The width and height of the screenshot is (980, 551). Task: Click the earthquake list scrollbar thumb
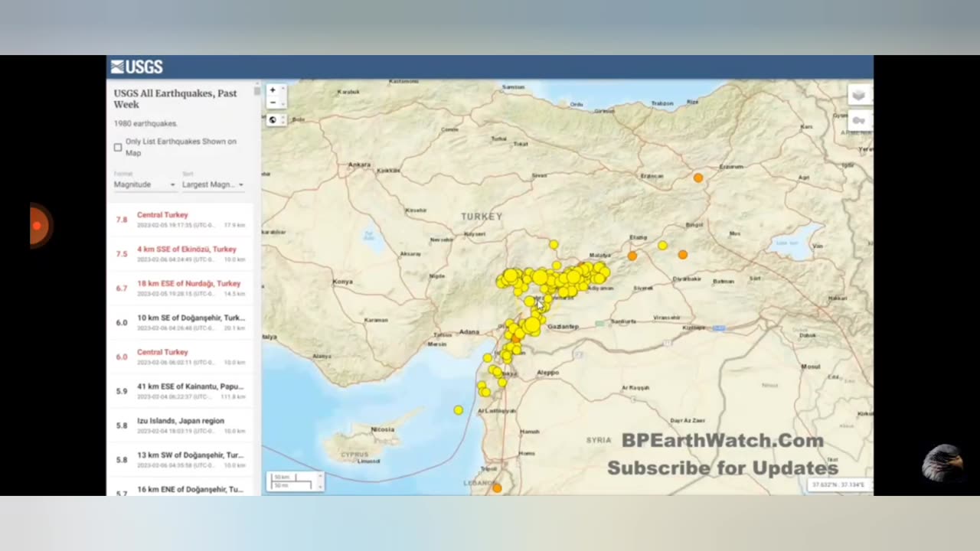[x=256, y=93]
